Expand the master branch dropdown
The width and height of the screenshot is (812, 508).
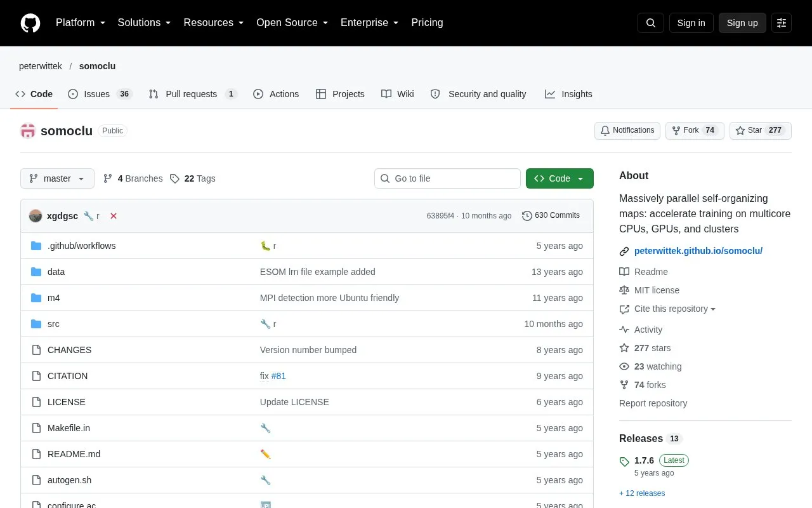click(57, 178)
